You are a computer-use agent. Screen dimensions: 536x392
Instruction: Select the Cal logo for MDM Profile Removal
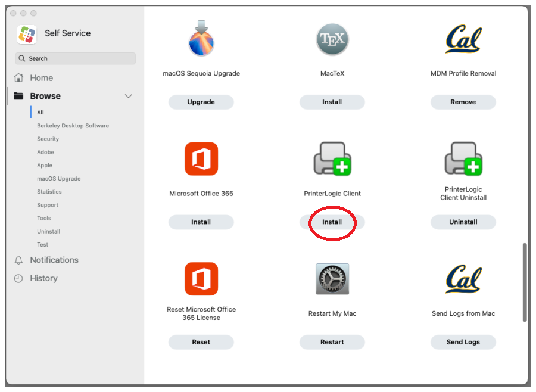(x=463, y=39)
